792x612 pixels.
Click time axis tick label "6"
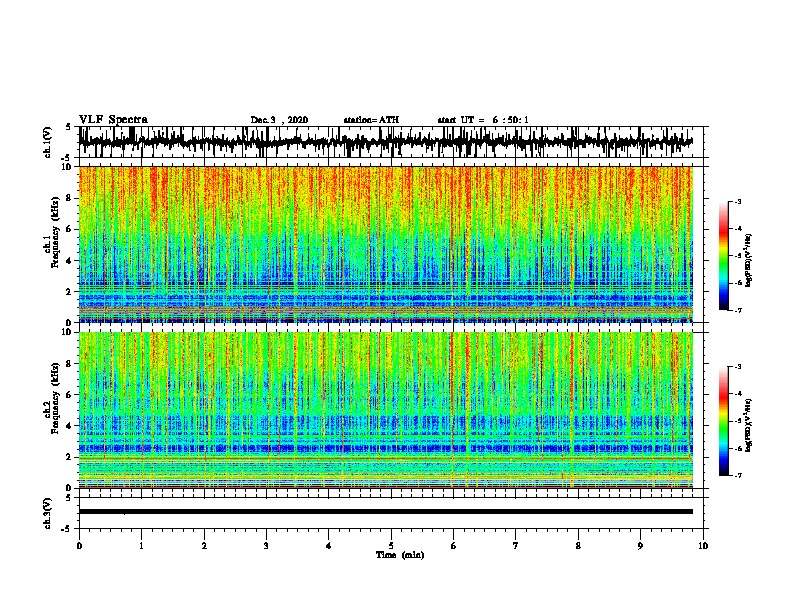pos(453,546)
